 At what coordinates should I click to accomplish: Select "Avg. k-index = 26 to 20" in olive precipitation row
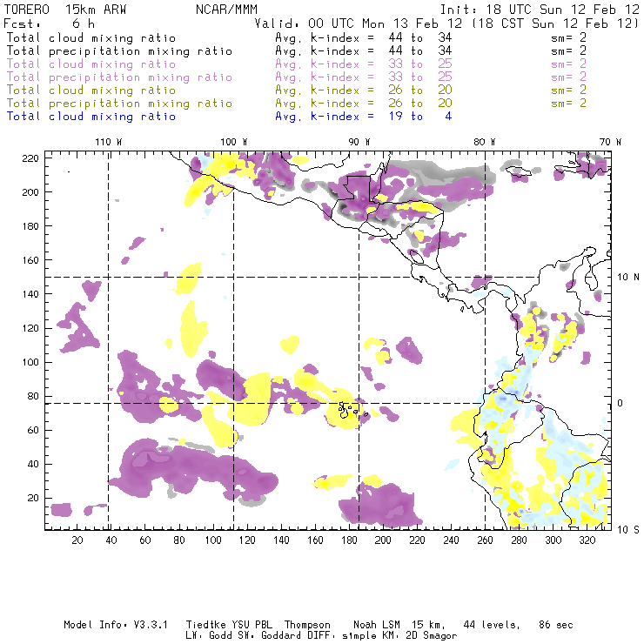(x=364, y=103)
